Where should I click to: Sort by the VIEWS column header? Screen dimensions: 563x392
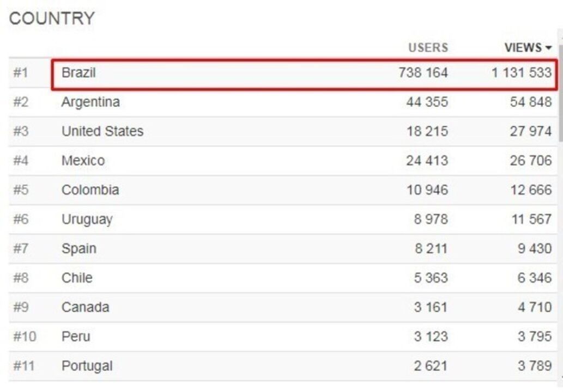pos(523,48)
